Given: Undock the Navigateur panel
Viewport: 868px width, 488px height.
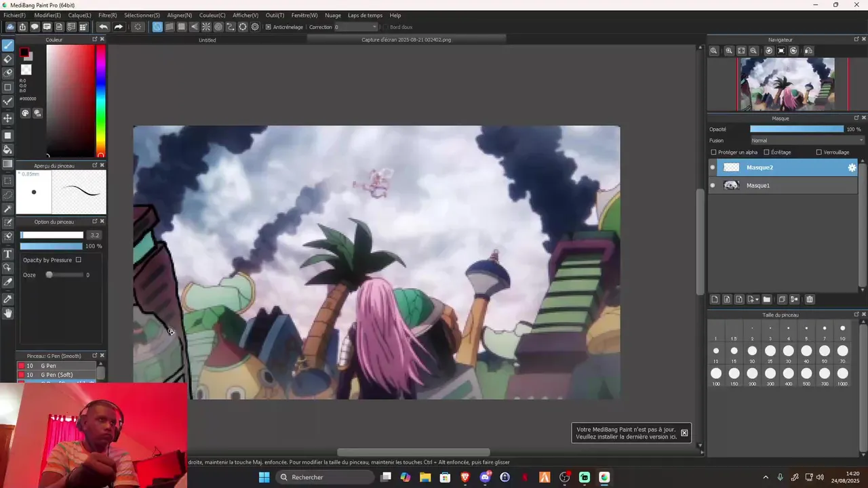Looking at the screenshot, I should (856, 39).
